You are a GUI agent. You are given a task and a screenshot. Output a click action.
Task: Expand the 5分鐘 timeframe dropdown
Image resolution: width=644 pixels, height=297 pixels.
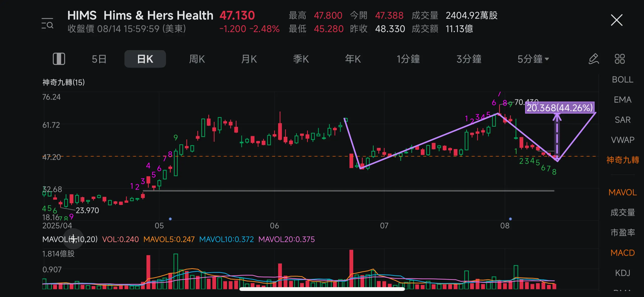(533, 59)
